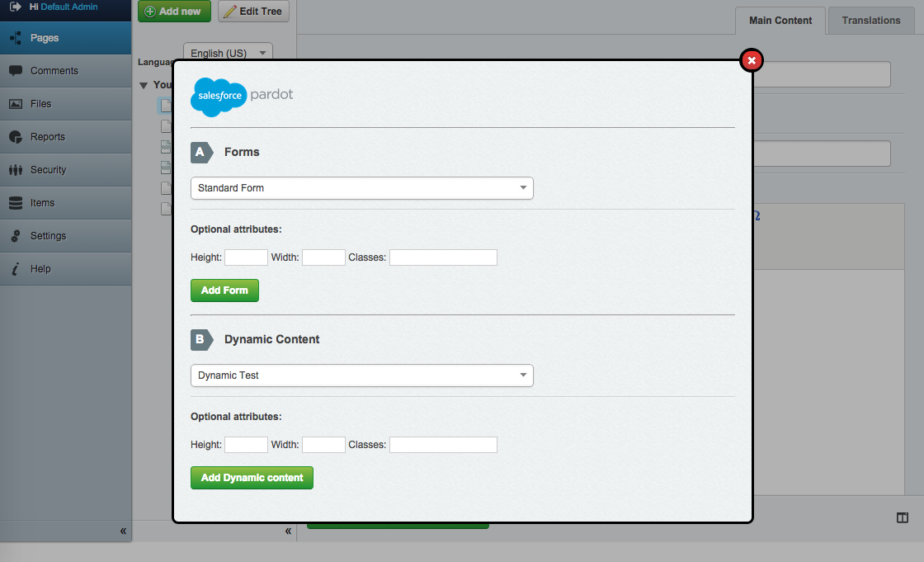Click the Dynamic Content Classes input field
This screenshot has width=924, height=562.
click(443, 445)
